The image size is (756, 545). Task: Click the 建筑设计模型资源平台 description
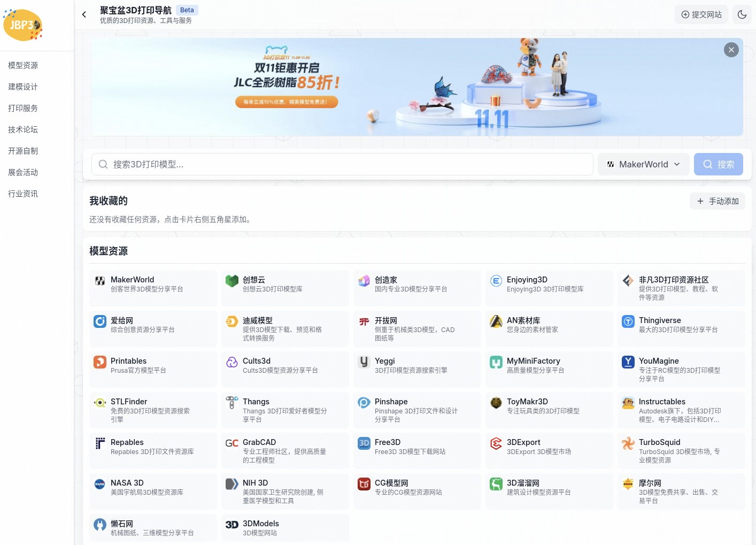539,492
